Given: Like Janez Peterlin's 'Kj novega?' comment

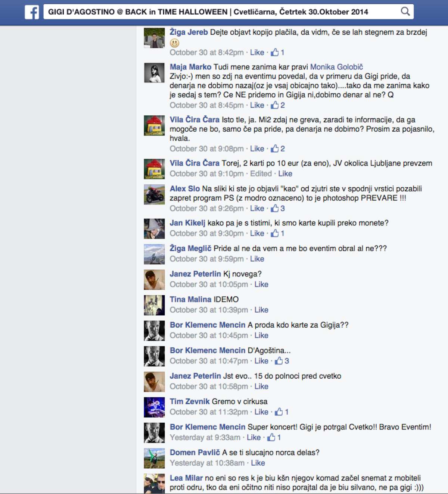Looking at the screenshot, I should [x=261, y=284].
